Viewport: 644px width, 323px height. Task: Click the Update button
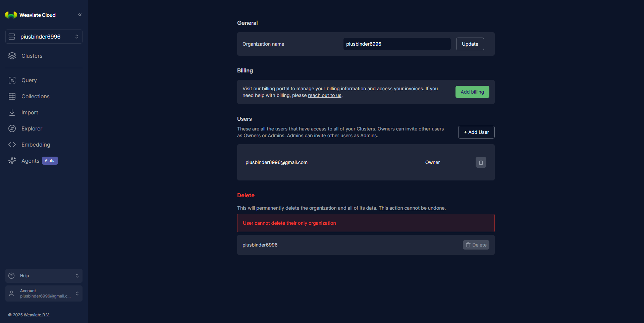coord(470,44)
